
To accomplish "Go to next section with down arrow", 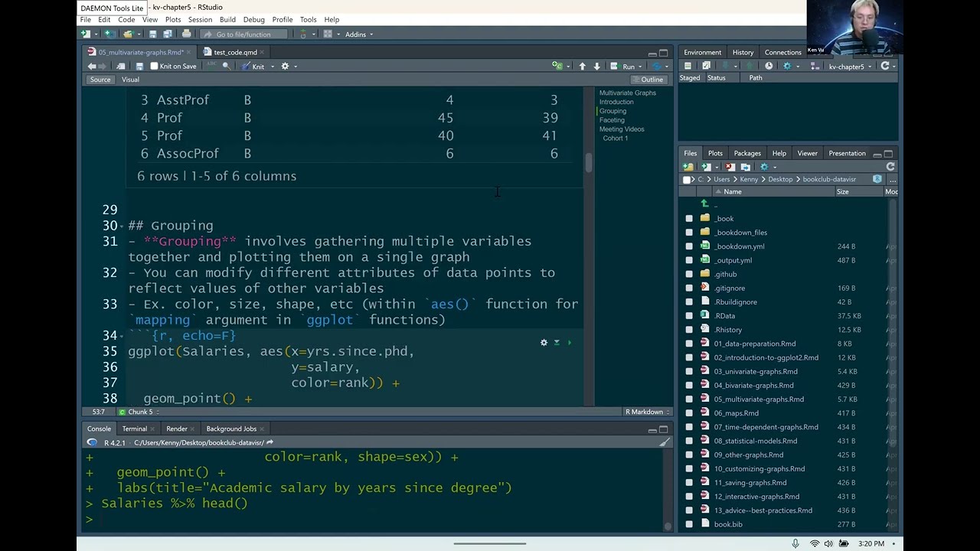I will pos(597,66).
